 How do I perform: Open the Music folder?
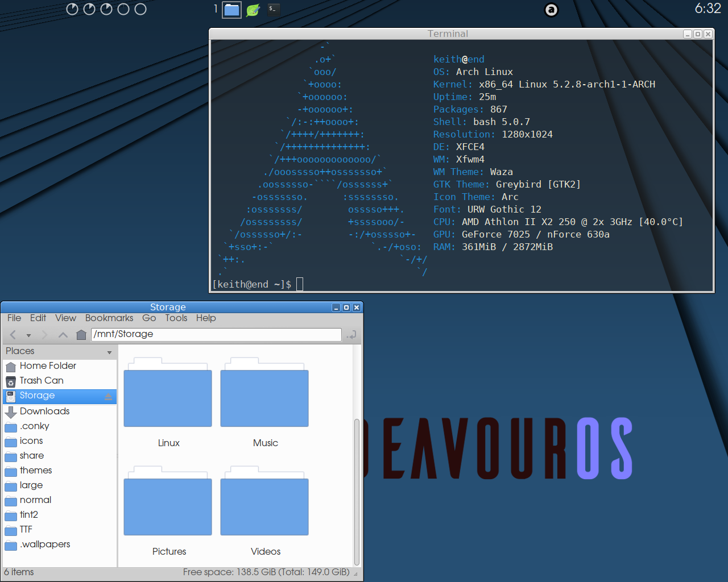pyautogui.click(x=265, y=403)
